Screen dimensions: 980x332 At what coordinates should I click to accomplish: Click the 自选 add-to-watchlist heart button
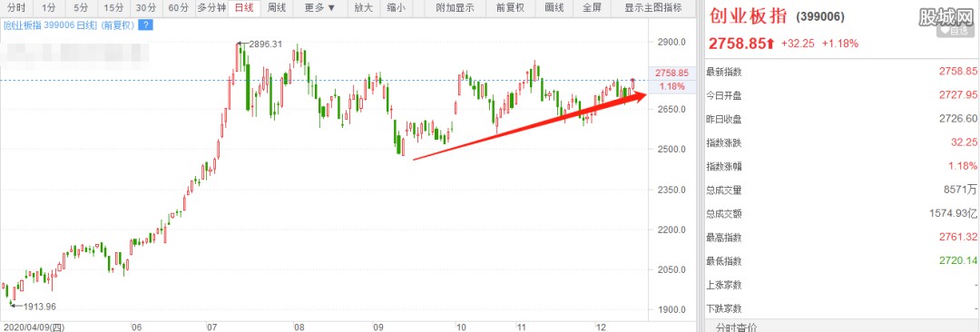point(955,30)
